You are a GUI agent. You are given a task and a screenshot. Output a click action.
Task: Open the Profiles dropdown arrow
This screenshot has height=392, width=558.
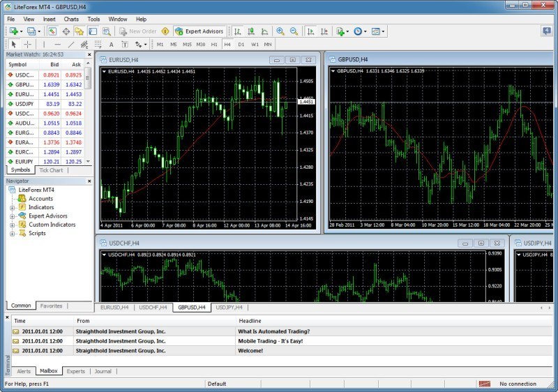click(39, 31)
